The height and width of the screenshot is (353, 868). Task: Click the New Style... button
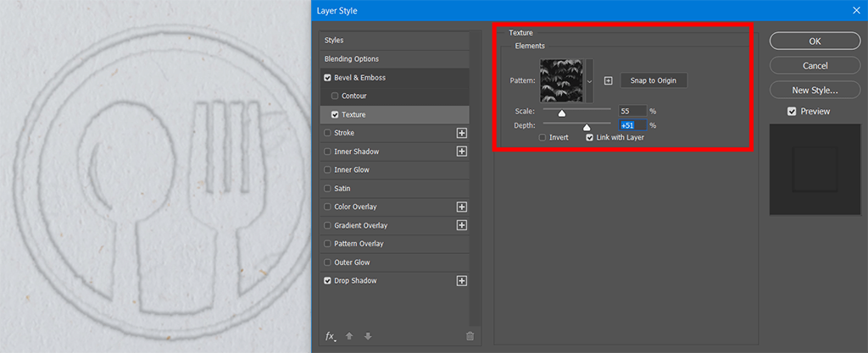(x=815, y=90)
